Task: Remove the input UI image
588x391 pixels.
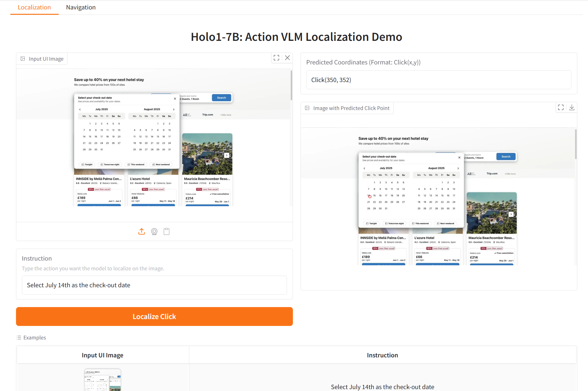Action: coord(287,58)
